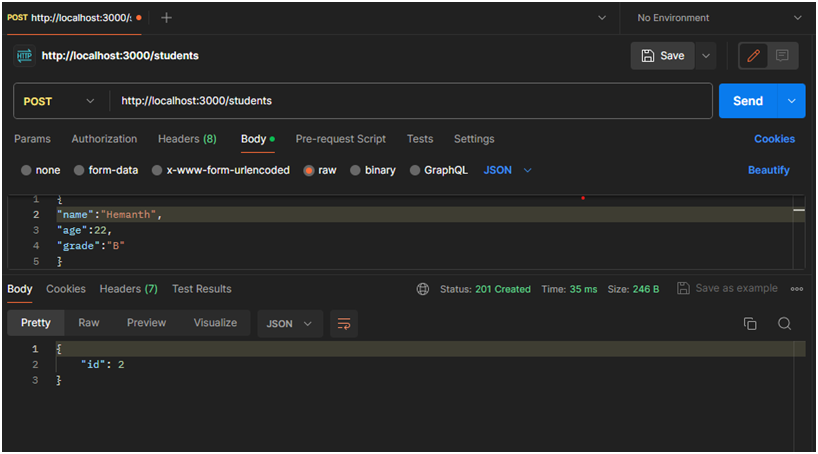Click Save as example
This screenshot has height=454, width=818.
click(x=736, y=289)
